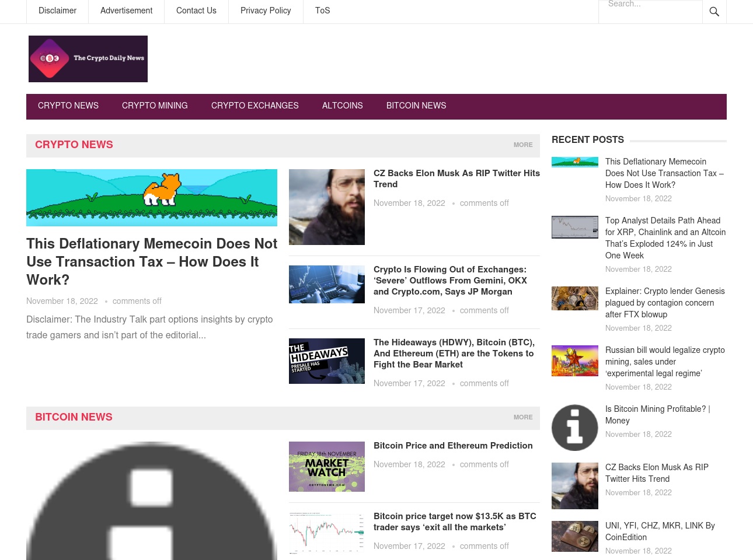Select the CRYPTO MINING nav item
753x560 pixels.
click(155, 106)
